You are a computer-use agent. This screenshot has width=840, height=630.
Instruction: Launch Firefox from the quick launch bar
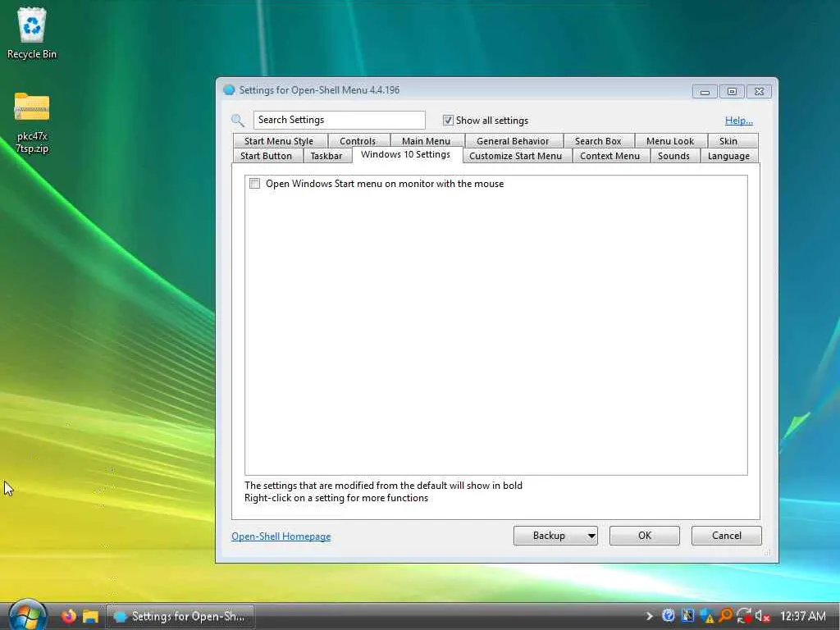pos(69,616)
